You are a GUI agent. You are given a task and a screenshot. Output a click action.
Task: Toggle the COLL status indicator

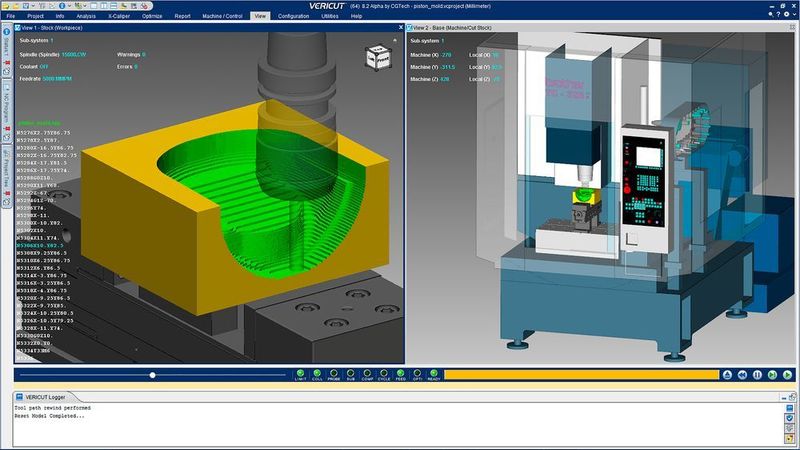317,375
